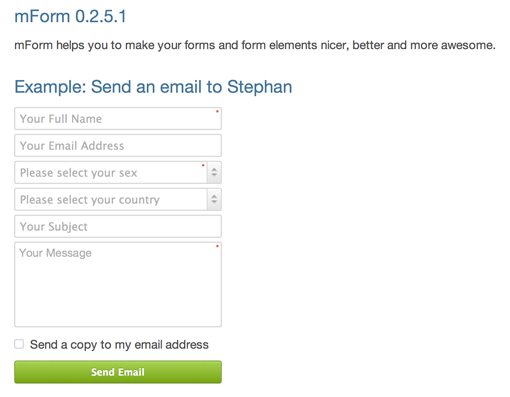Click the Send a copy checkbox label
Image resolution: width=510 pixels, height=397 pixels.
point(119,344)
